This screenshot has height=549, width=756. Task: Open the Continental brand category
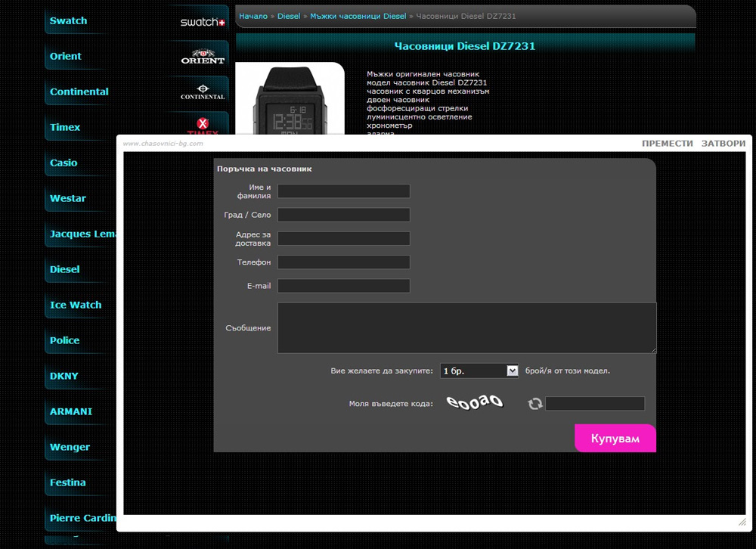click(79, 91)
